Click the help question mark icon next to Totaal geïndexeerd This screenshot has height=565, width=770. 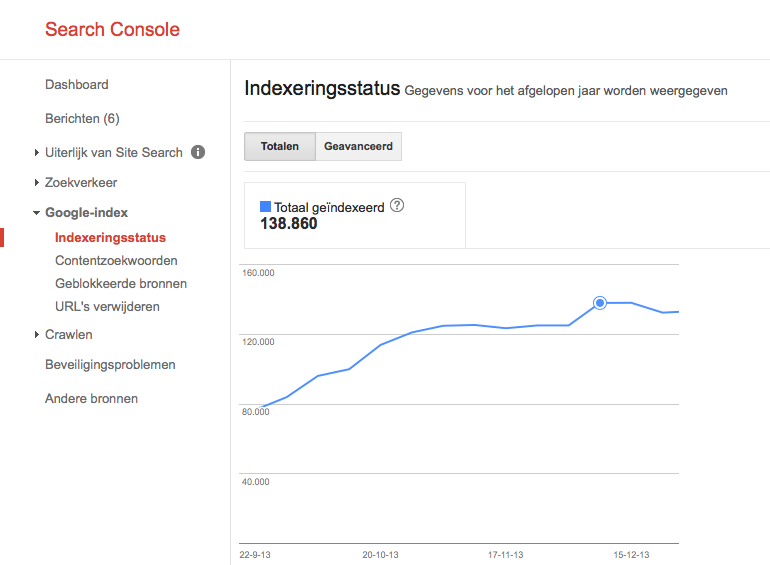click(397, 206)
